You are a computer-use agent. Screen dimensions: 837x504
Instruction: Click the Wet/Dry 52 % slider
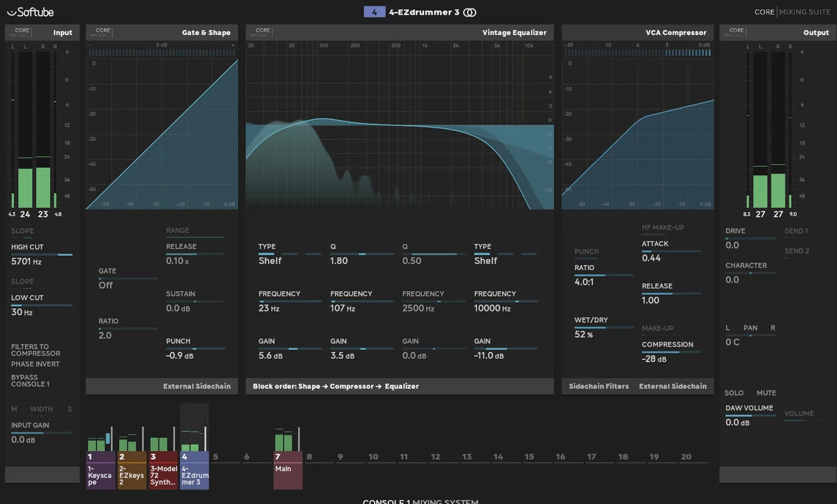(x=604, y=328)
